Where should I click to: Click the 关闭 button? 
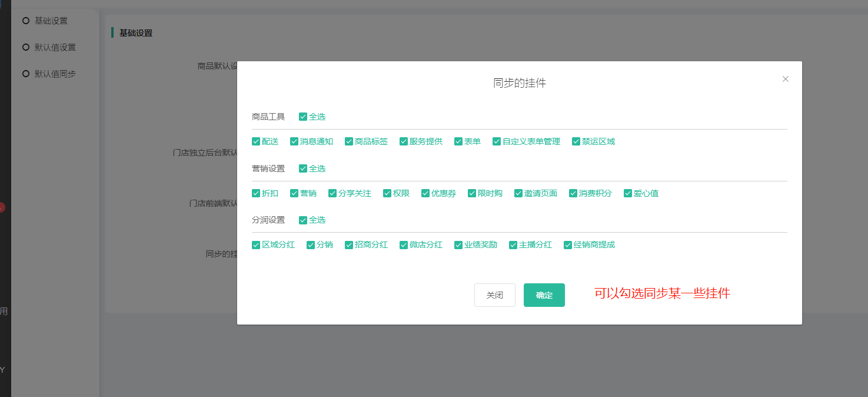coord(494,295)
